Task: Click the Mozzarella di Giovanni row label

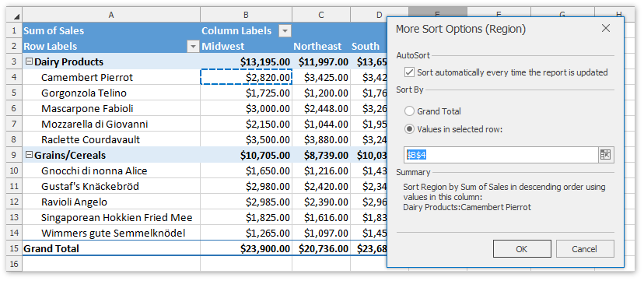Action: [x=111, y=124]
